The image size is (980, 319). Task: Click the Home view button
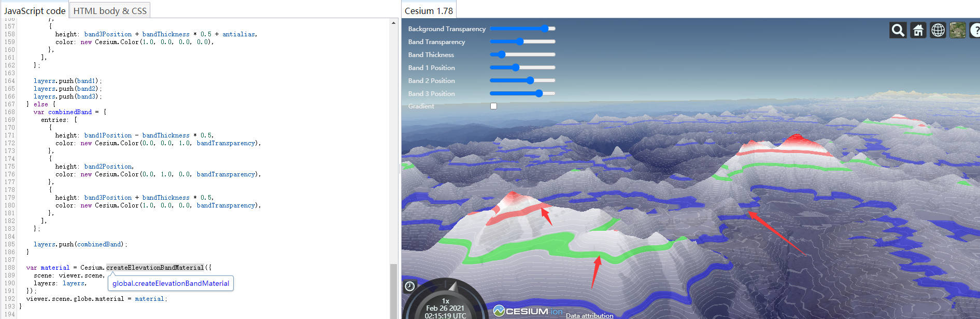(x=918, y=30)
